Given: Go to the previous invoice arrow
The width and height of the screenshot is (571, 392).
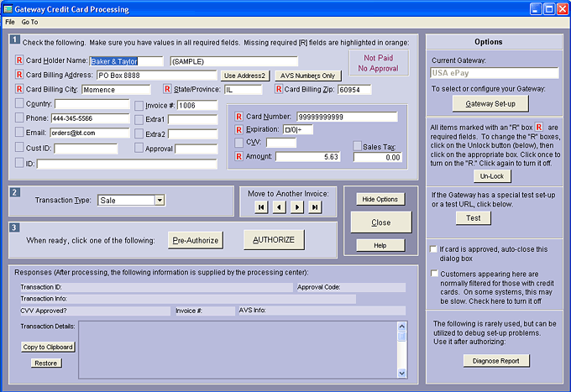Looking at the screenshot, I should (x=279, y=206).
